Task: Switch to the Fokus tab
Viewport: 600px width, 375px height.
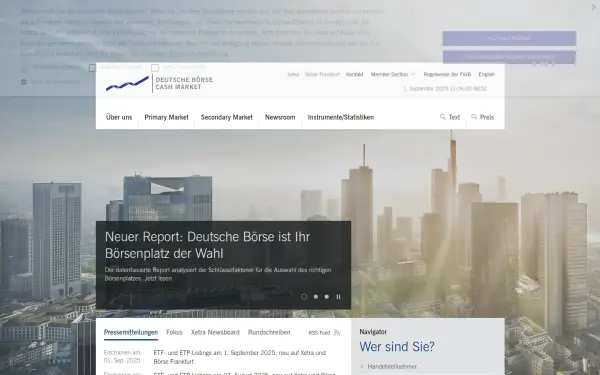Action: [174, 333]
